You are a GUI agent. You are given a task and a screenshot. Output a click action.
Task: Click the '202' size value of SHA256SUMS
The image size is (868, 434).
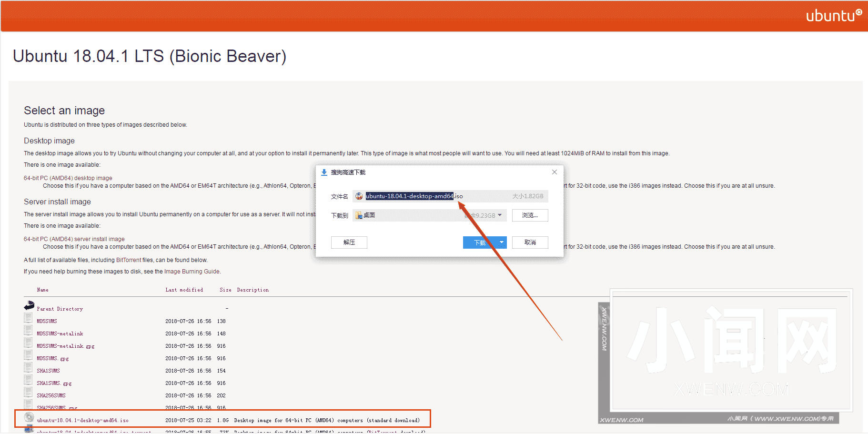tap(221, 396)
